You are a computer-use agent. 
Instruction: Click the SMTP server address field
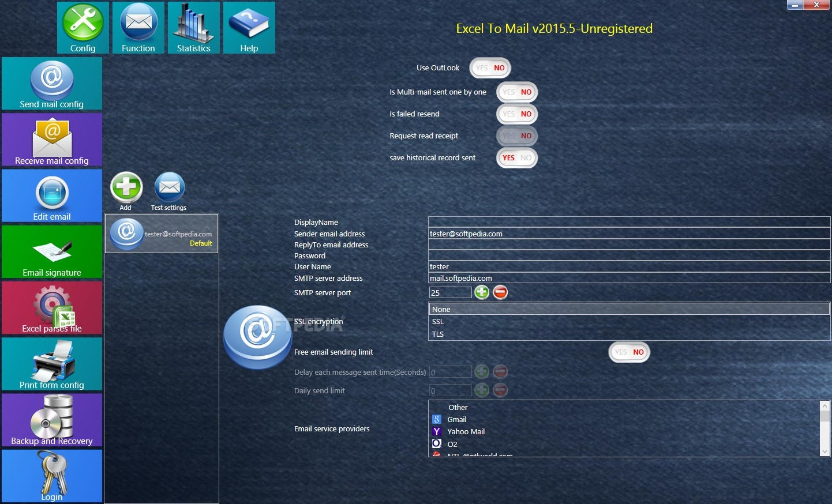(x=629, y=278)
